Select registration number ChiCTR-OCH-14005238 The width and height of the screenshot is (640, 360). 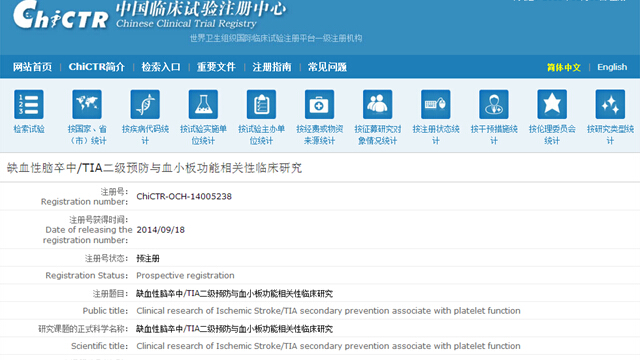(x=184, y=196)
